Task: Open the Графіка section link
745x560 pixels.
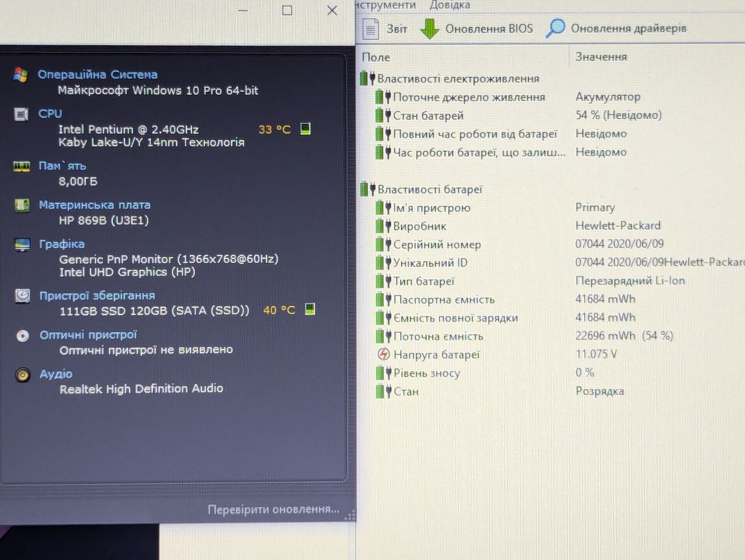Action: 62,244
